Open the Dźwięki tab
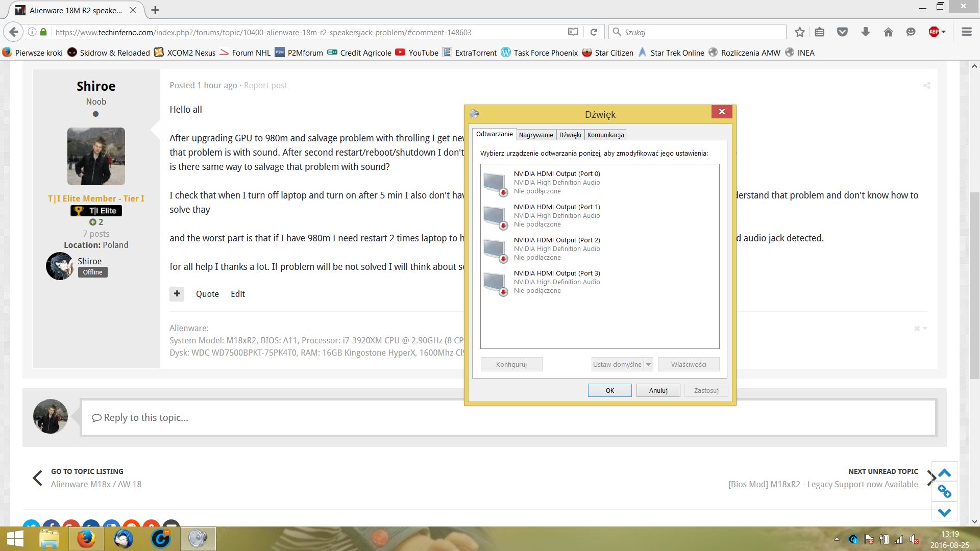This screenshot has height=551, width=980. tap(570, 135)
